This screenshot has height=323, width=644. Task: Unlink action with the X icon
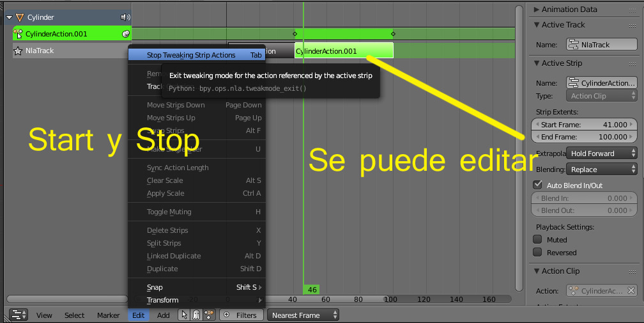631,290
